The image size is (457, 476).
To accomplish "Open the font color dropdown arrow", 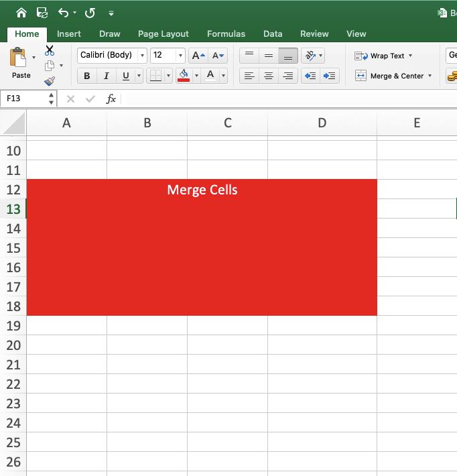I will (223, 76).
